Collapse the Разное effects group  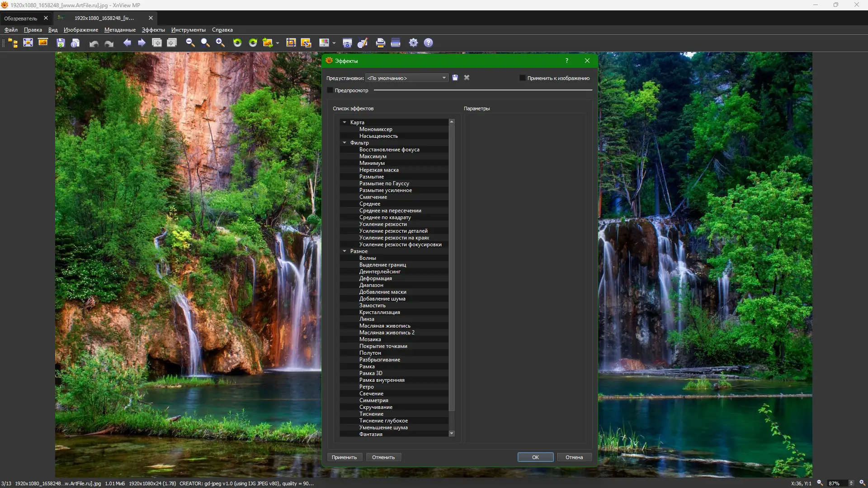pos(344,251)
